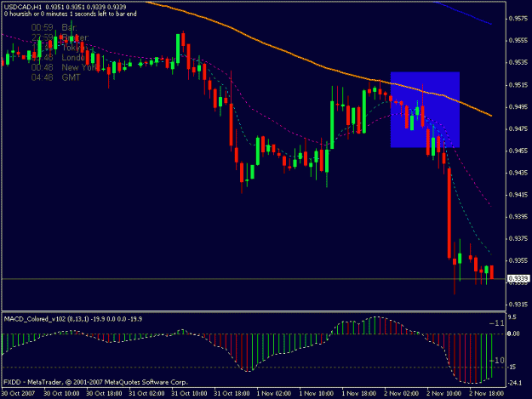Click the '31 Oct 18:00' time axis label
532x399 pixels.
(232, 393)
